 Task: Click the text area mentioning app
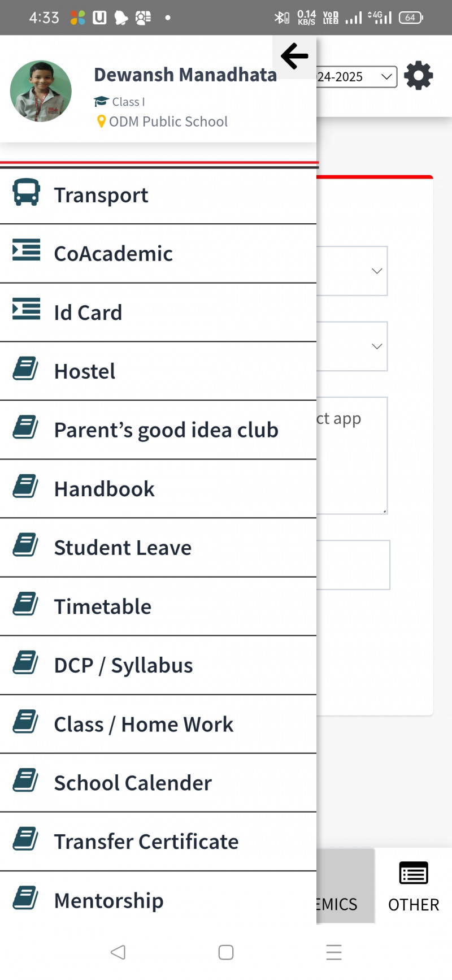[351, 455]
